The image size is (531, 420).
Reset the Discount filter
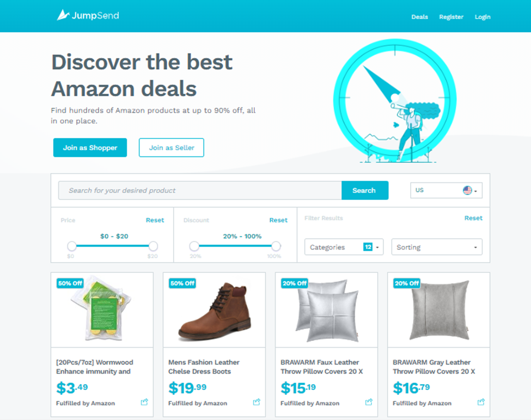[278, 220]
